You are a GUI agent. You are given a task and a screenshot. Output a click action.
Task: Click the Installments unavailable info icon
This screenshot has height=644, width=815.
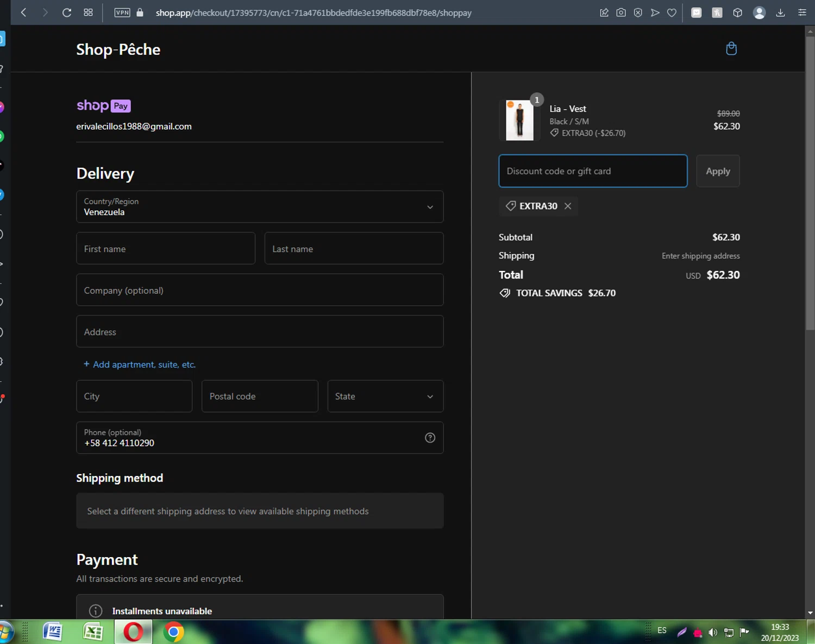click(96, 611)
